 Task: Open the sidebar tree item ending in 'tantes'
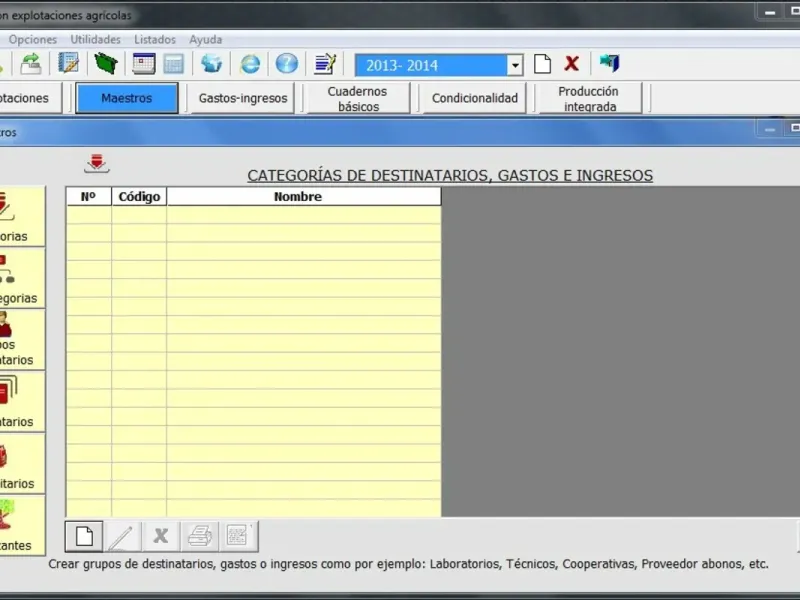(20, 525)
